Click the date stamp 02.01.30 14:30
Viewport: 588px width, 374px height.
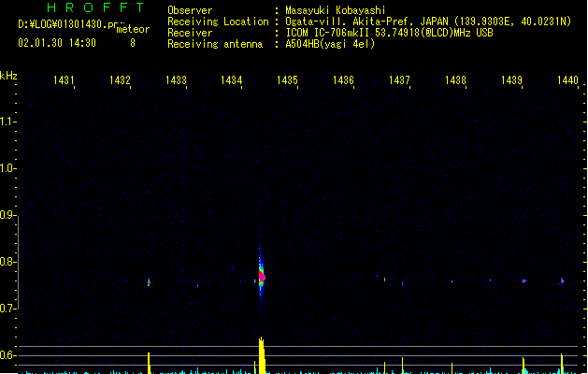point(57,43)
